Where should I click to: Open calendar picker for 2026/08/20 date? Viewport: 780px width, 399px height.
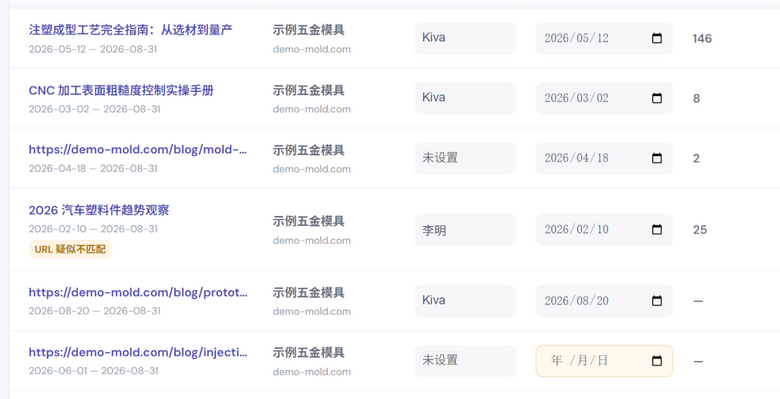(x=657, y=300)
